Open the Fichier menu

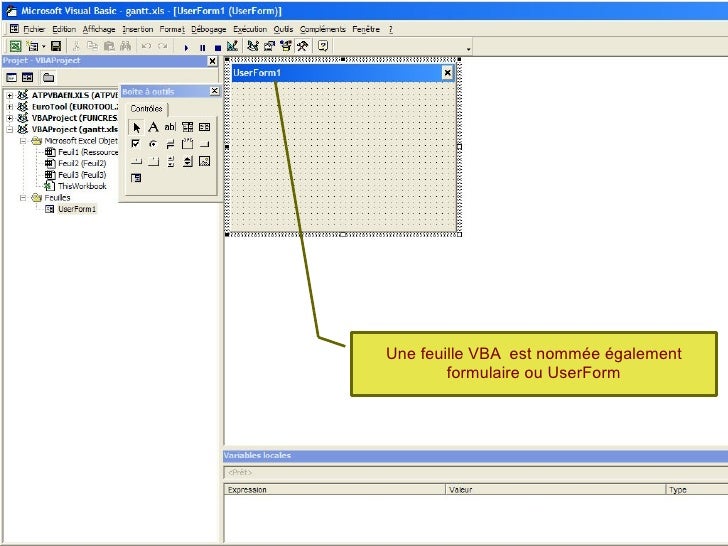point(34,29)
